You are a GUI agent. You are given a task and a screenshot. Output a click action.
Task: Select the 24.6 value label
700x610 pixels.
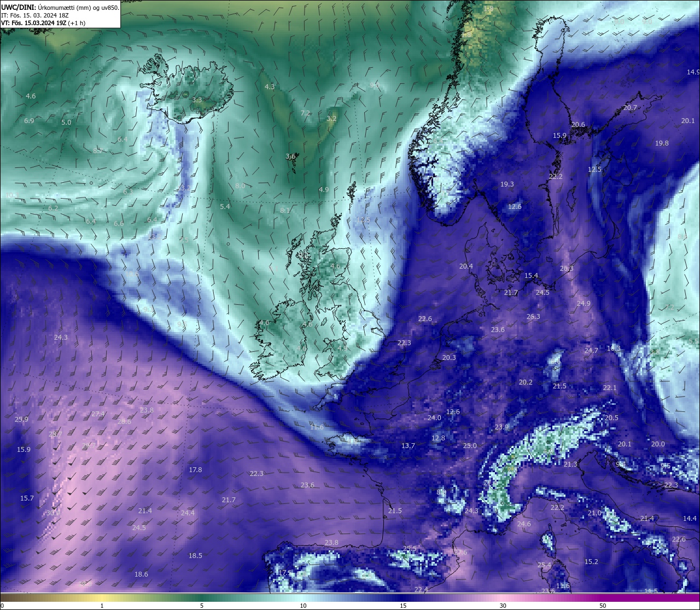(524, 524)
